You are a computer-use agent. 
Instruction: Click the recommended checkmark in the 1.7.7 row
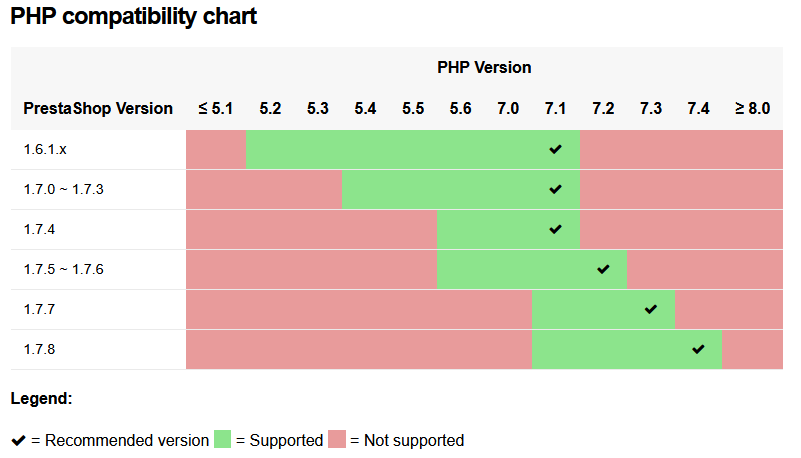coord(651,309)
